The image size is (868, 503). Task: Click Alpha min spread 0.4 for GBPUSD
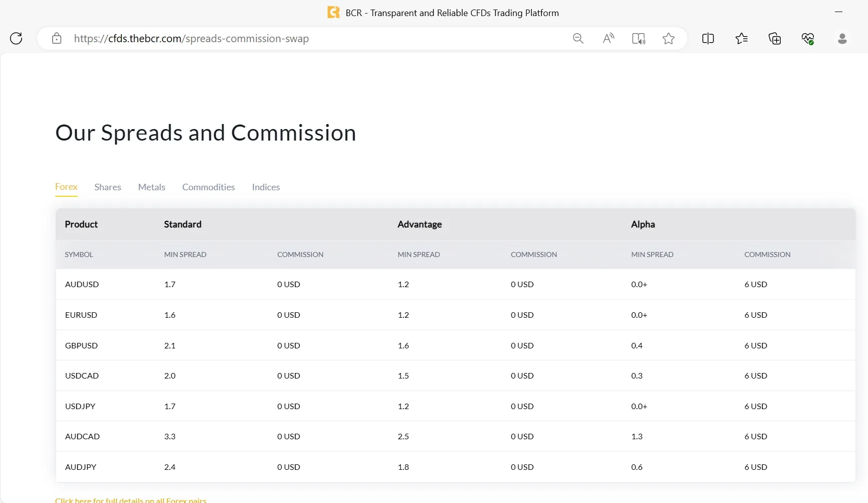click(x=637, y=345)
